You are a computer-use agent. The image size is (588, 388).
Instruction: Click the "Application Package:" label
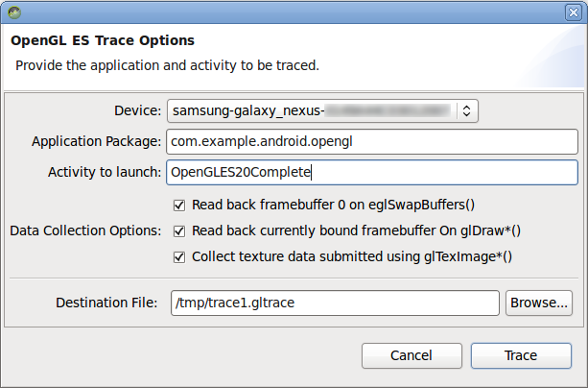(x=97, y=141)
